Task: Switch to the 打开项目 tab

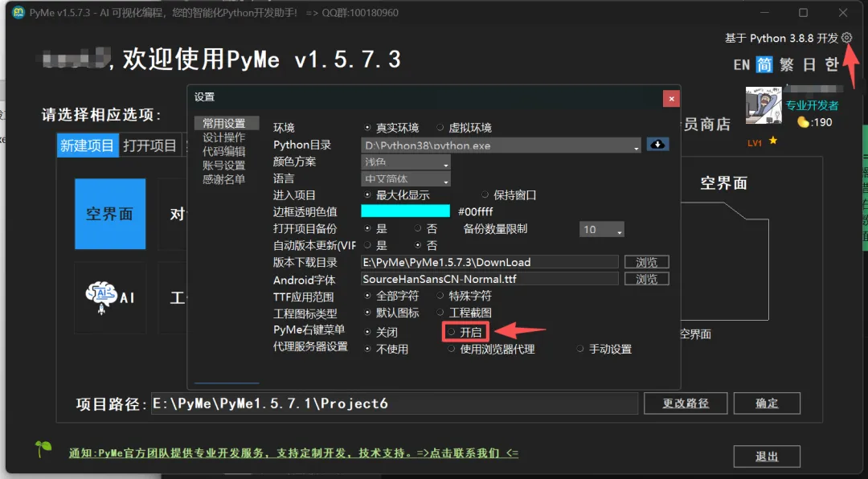Action: point(150,145)
